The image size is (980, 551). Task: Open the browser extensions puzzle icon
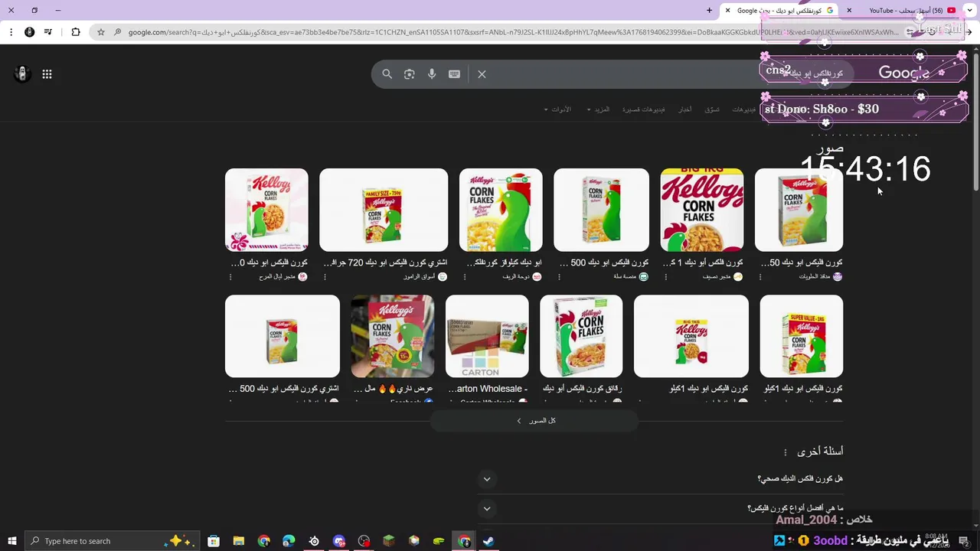pos(75,32)
